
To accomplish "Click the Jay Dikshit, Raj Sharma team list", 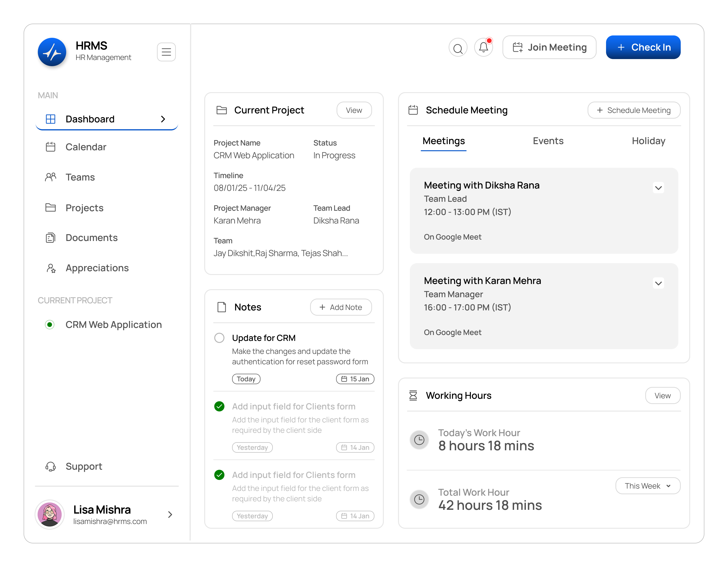I will [x=281, y=253].
